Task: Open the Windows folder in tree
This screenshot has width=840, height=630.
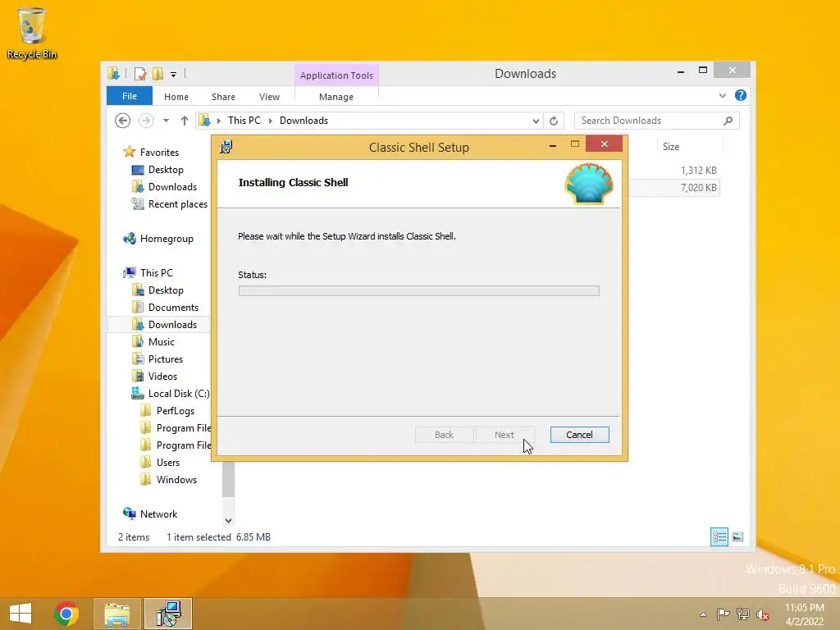Action: click(x=176, y=479)
